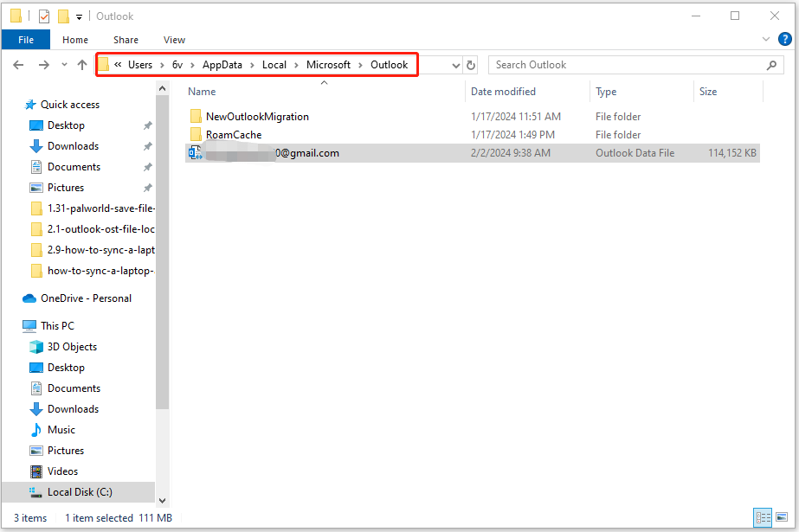
Task: Click the navigation pane scroll up arrow
Action: click(162, 88)
